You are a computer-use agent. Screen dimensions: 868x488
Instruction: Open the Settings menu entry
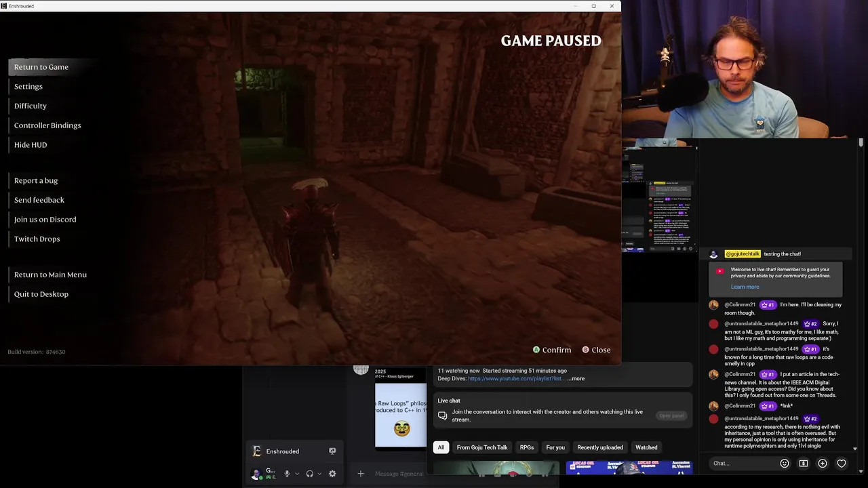tap(28, 87)
